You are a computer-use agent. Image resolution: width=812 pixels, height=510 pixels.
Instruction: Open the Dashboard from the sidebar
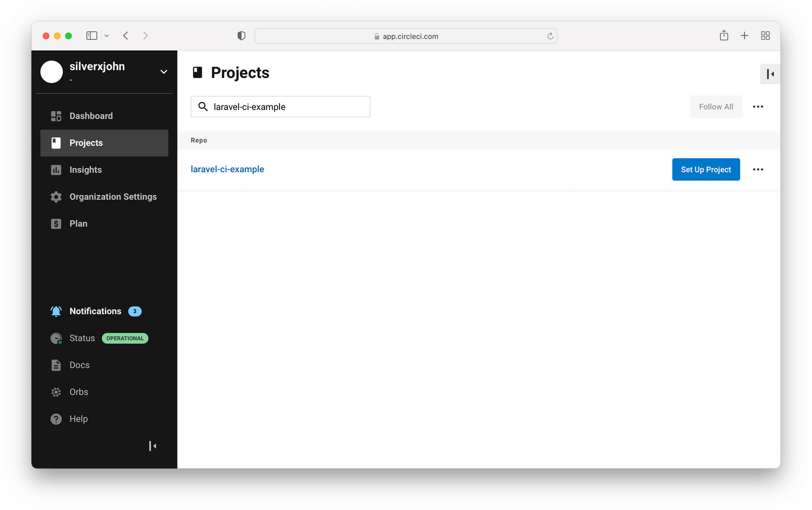click(90, 116)
